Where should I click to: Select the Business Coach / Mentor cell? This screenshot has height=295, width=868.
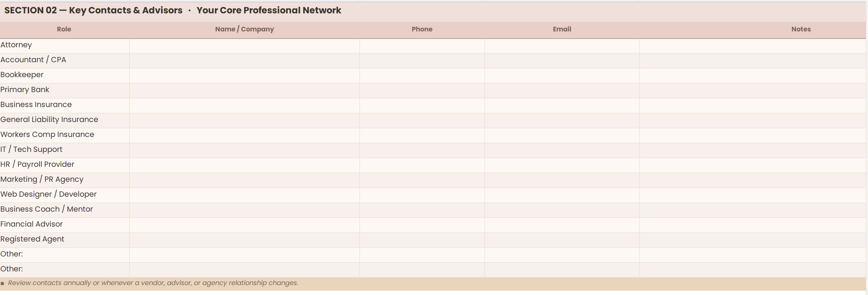(65, 210)
